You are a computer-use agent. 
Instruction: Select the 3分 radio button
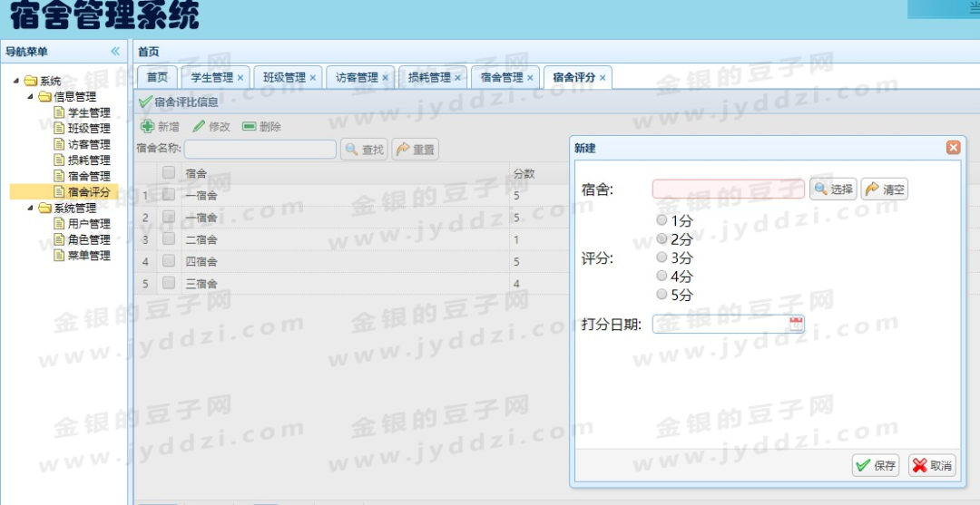pyautogui.click(x=661, y=257)
